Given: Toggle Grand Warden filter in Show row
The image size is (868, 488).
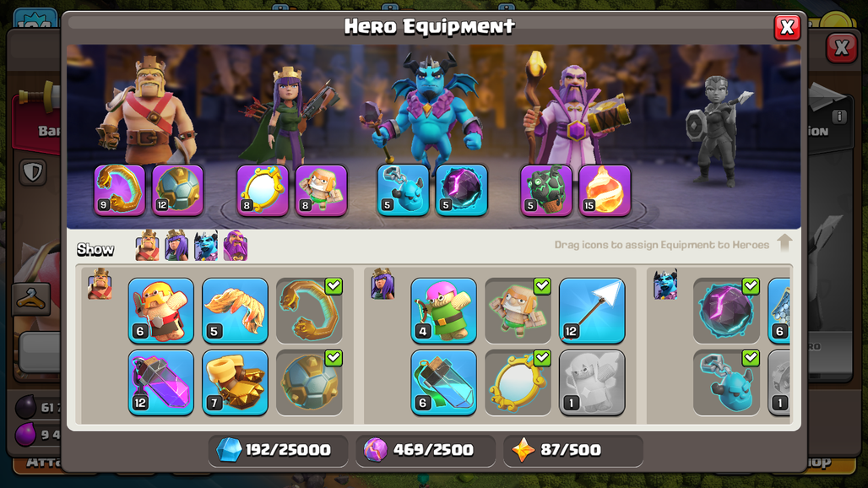Looking at the screenshot, I should tap(236, 246).
